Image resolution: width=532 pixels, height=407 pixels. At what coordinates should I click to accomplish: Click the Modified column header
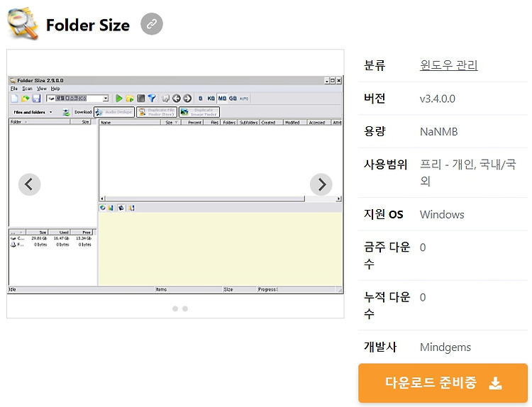pos(295,123)
